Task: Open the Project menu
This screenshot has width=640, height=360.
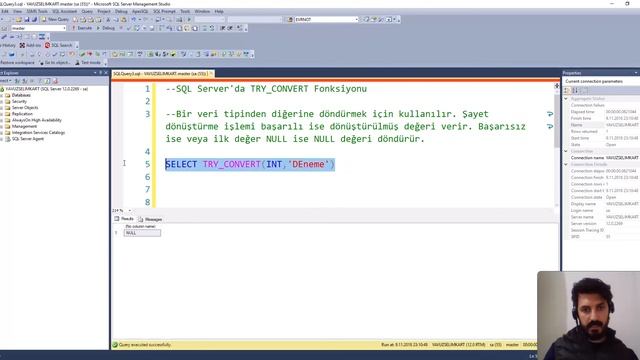Action: click(x=104, y=11)
